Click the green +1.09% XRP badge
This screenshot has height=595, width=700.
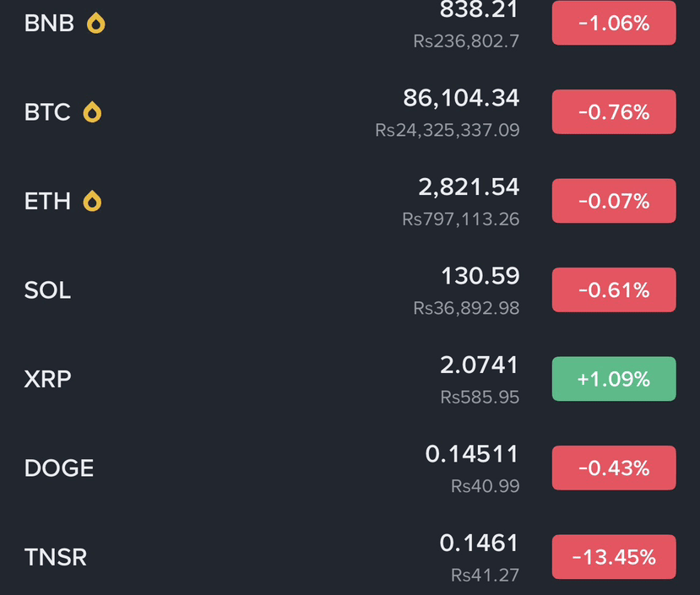(614, 379)
